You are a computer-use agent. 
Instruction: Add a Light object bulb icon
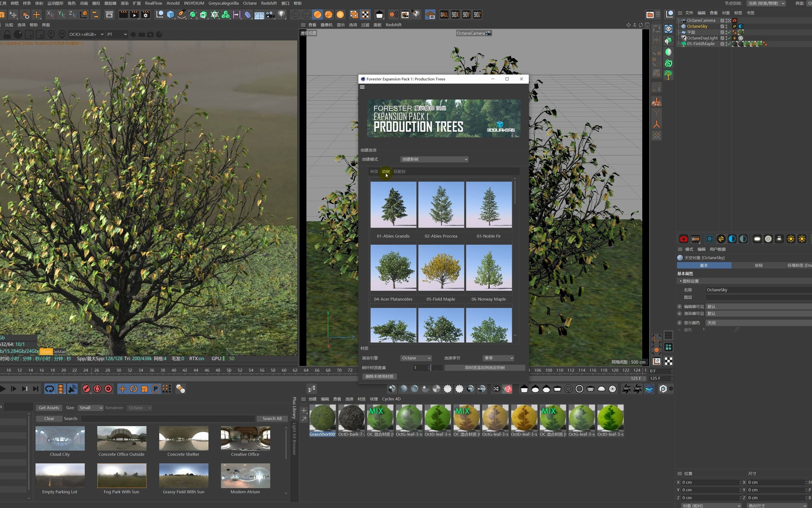point(281,14)
